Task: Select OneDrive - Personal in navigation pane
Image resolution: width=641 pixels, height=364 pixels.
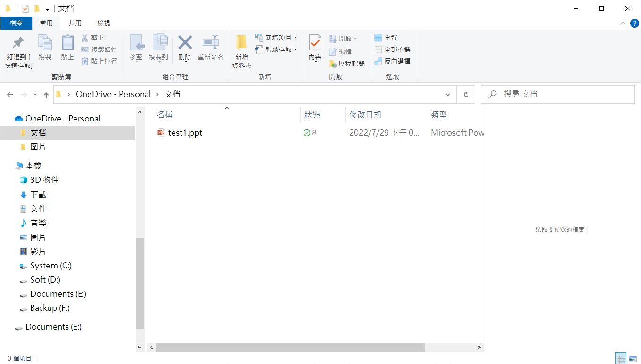Action: [x=63, y=119]
